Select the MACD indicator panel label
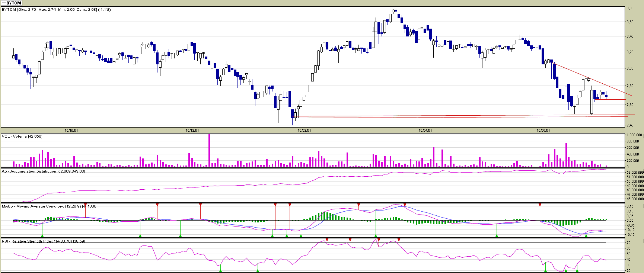 tap(49, 206)
